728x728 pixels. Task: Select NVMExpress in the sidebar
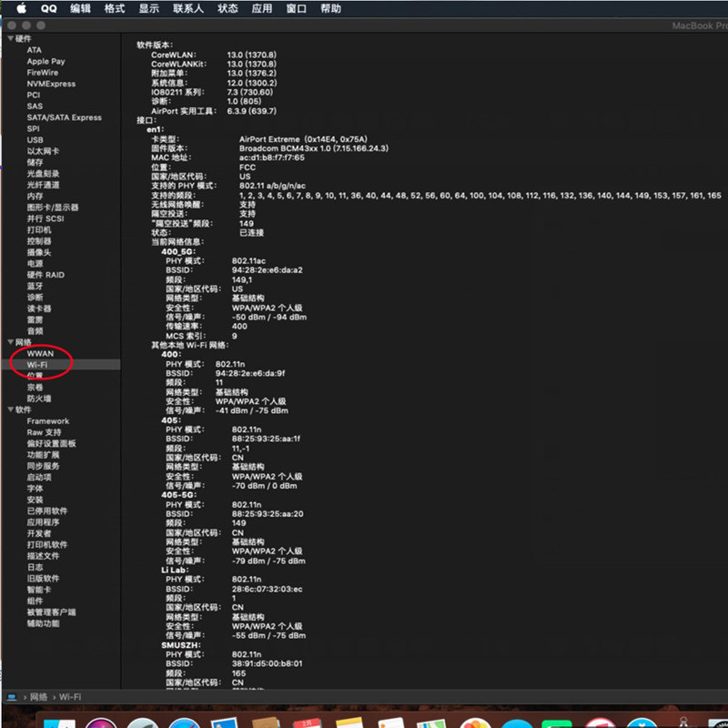pos(51,84)
